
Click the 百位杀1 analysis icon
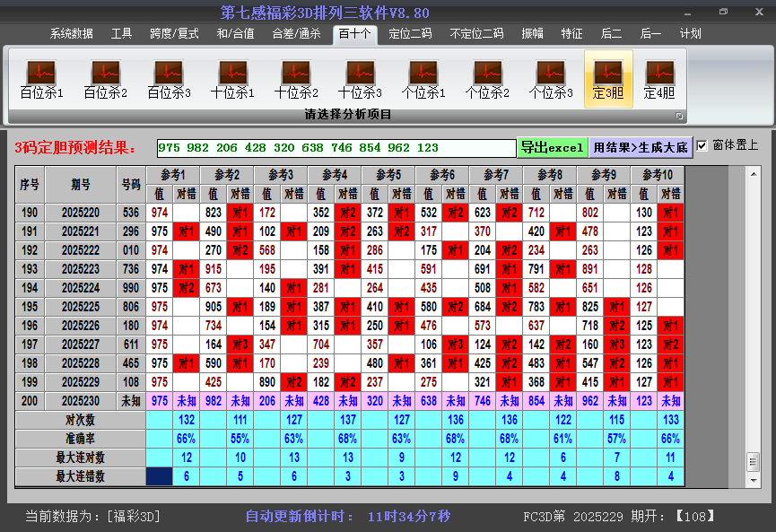click(41, 79)
